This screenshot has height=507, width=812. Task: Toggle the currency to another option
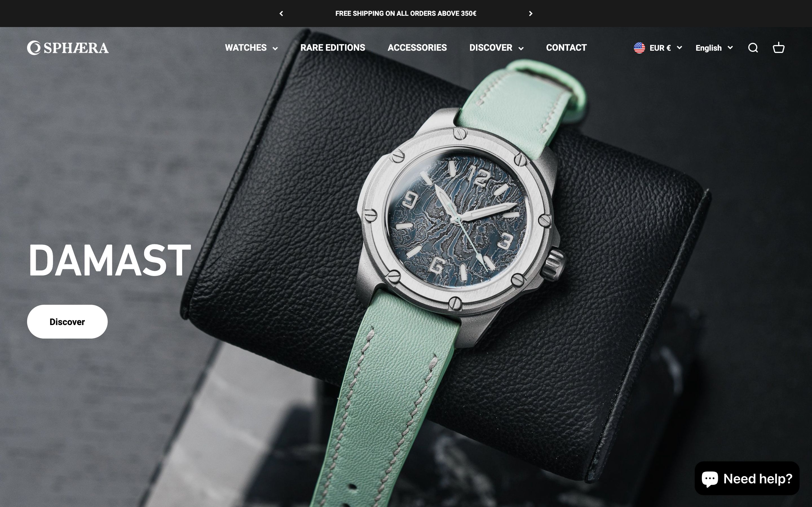click(x=659, y=48)
